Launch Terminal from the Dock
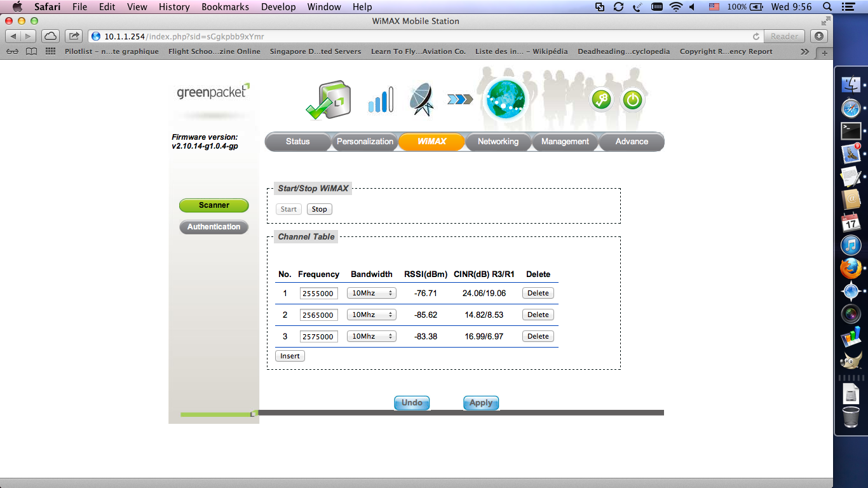Viewport: 868px width, 488px height. click(851, 131)
